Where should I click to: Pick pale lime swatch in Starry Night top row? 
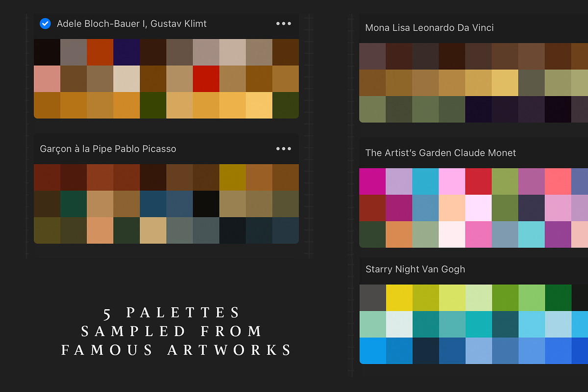[x=478, y=297]
